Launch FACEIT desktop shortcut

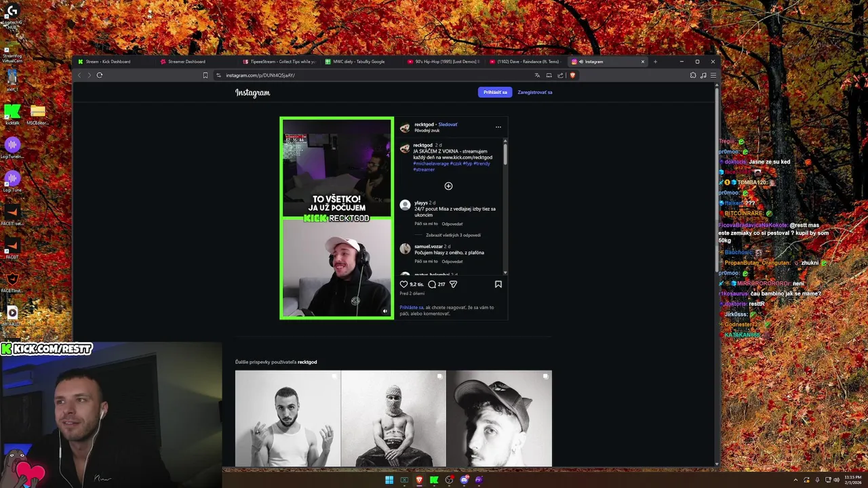pyautogui.click(x=12, y=247)
